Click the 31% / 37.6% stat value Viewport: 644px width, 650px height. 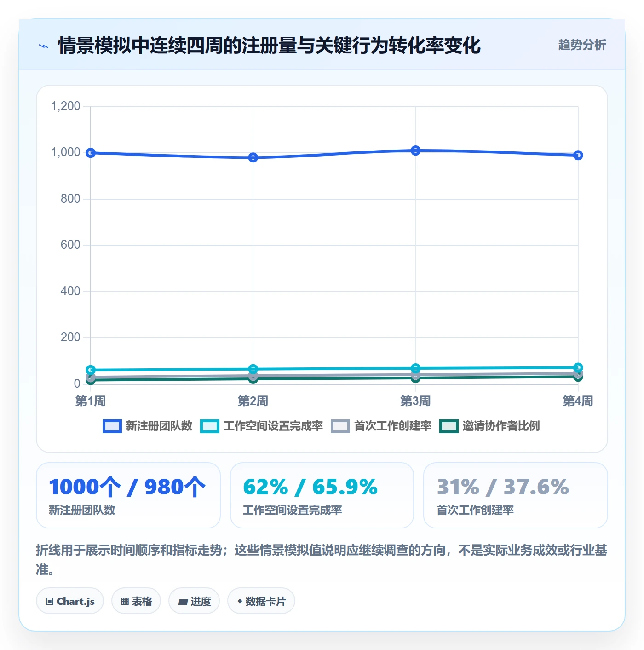[x=503, y=487]
